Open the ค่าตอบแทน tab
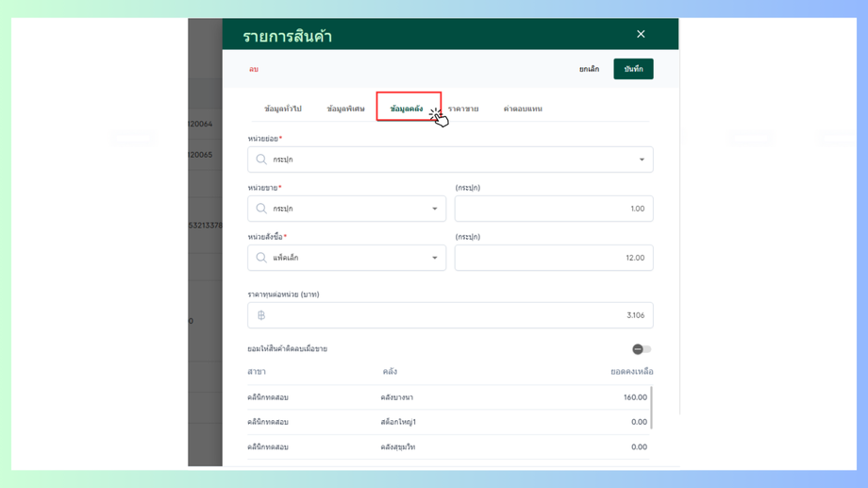868x488 pixels. [x=523, y=109]
